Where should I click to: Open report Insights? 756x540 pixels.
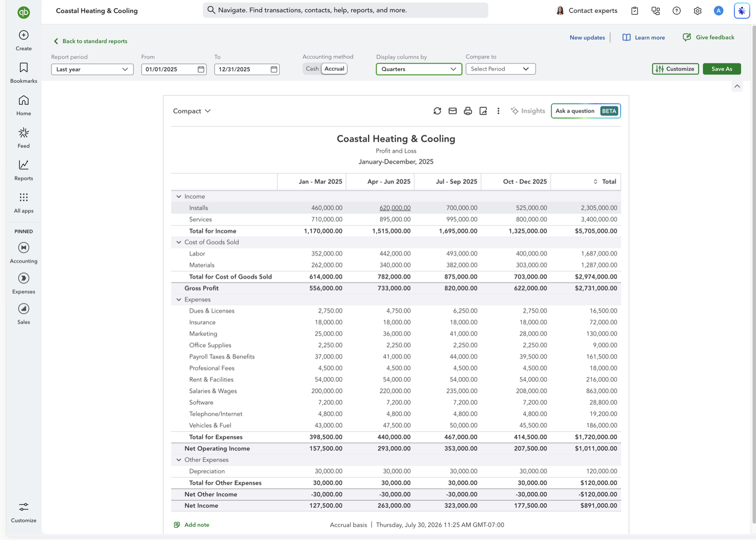click(x=528, y=111)
